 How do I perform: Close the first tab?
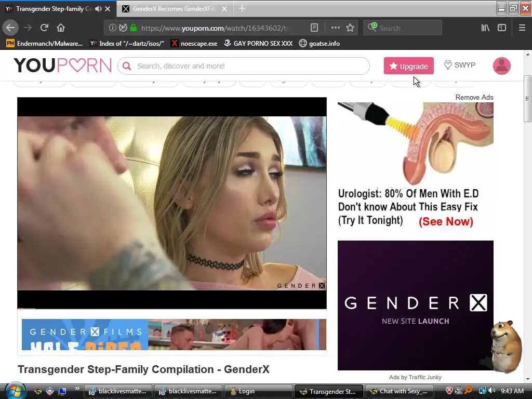(108, 9)
